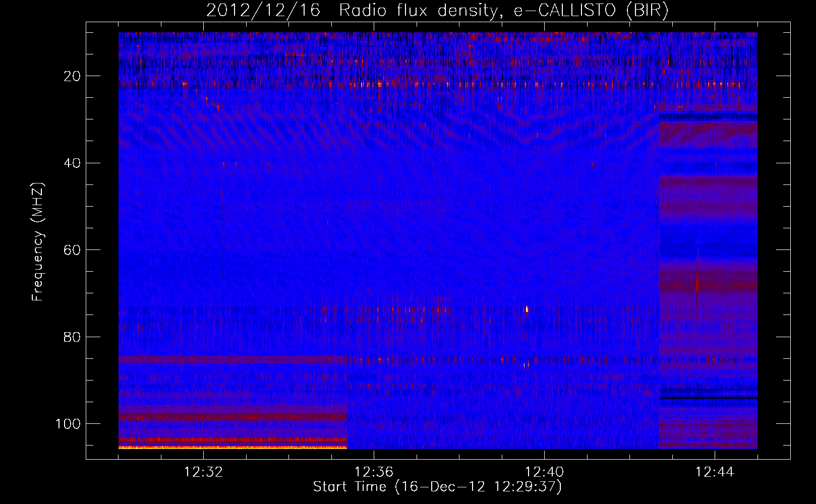Click the 60 MHz frequency tick label
Image resolution: width=816 pixels, height=504 pixels.
coord(73,250)
